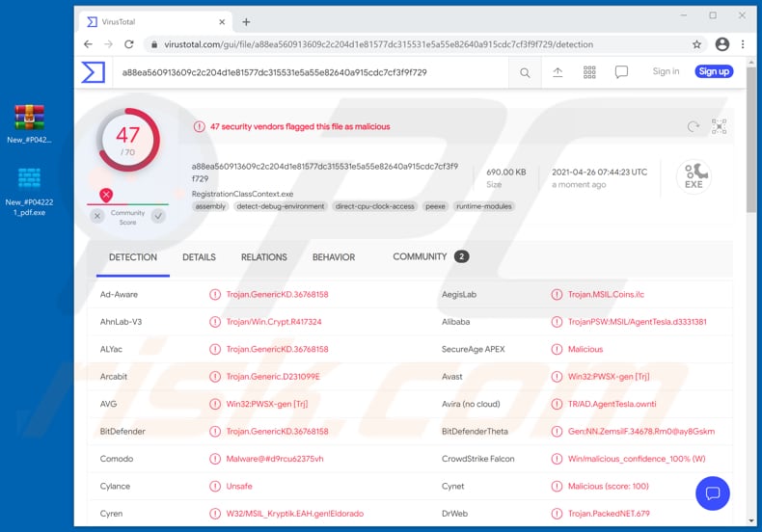
Task: Click Trojan.MSIL.Coins.i!c result
Action: tap(606, 295)
